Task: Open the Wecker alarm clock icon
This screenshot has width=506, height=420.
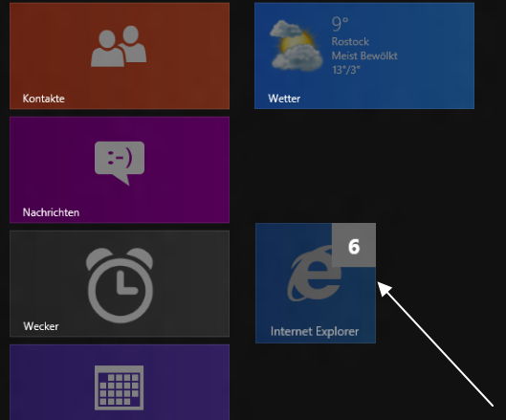Action: (x=120, y=285)
